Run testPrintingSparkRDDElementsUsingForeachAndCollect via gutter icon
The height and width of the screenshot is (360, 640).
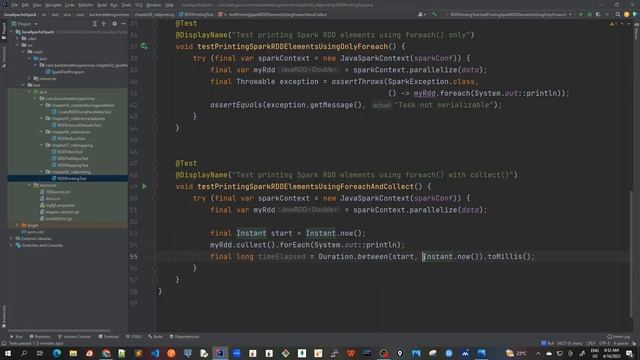pyautogui.click(x=144, y=187)
